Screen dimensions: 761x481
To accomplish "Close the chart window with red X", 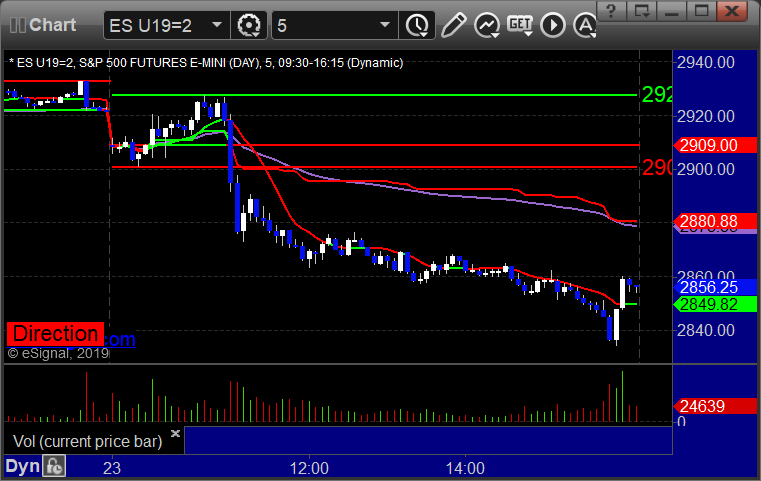I will pos(732,11).
